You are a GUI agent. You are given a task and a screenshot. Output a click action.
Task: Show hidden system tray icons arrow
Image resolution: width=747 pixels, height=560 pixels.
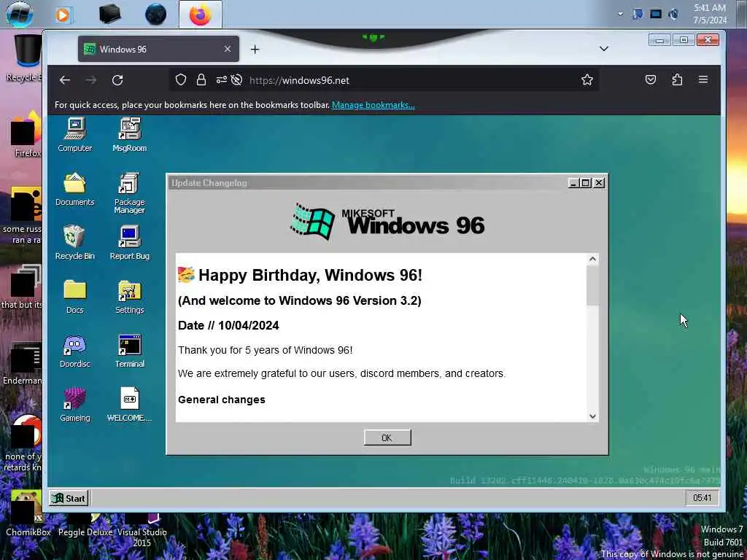click(x=620, y=15)
